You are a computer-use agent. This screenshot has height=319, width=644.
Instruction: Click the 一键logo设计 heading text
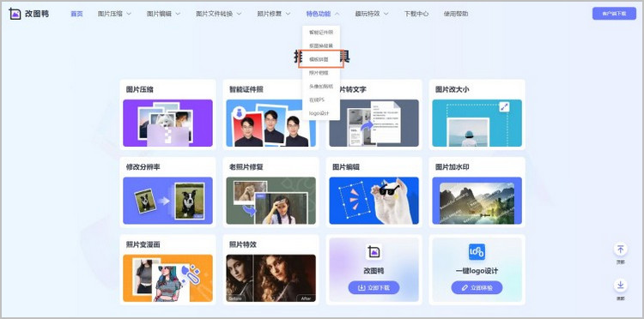(x=477, y=271)
